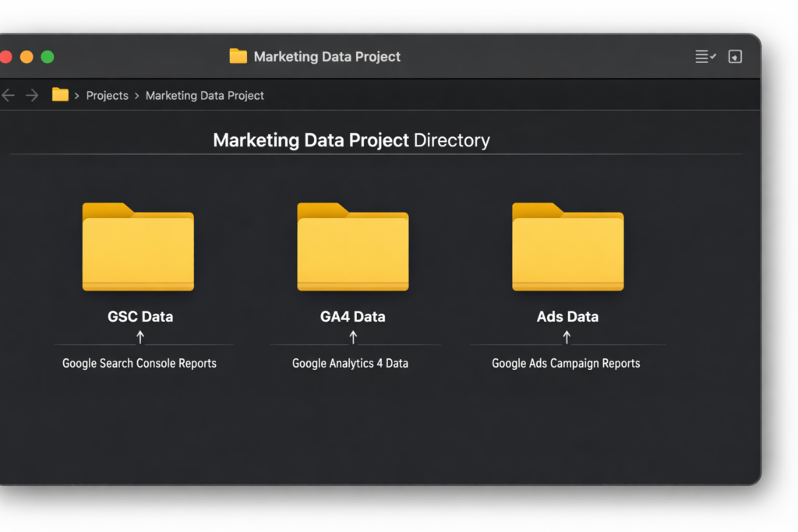Click the up arrow under GA4 Data

click(354, 337)
